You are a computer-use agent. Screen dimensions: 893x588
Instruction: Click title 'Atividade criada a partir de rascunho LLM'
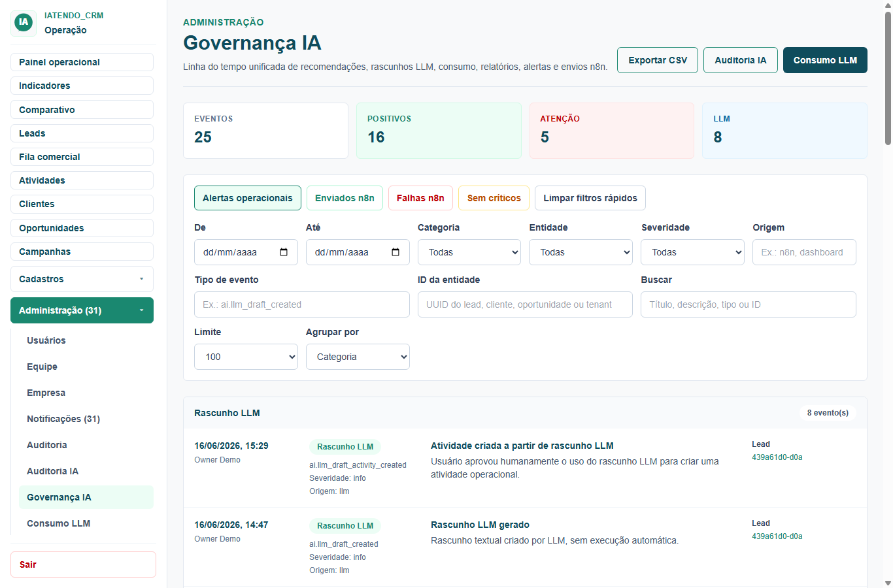coord(522,446)
